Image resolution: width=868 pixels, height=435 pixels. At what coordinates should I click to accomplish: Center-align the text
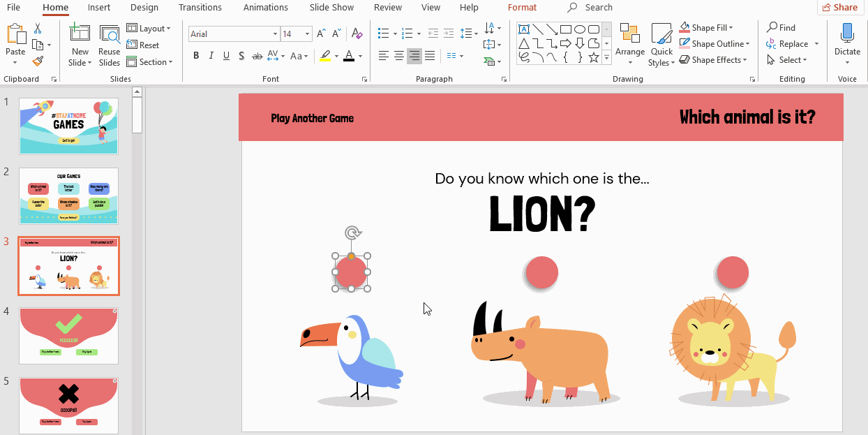click(399, 56)
